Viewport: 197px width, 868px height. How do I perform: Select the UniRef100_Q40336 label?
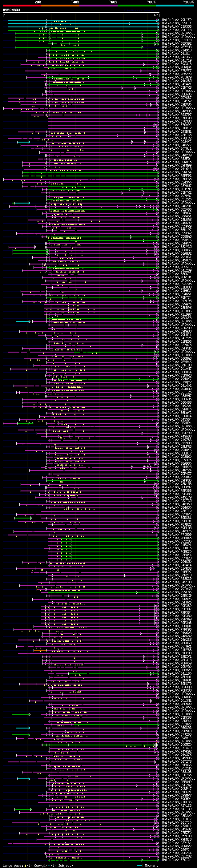point(177,111)
